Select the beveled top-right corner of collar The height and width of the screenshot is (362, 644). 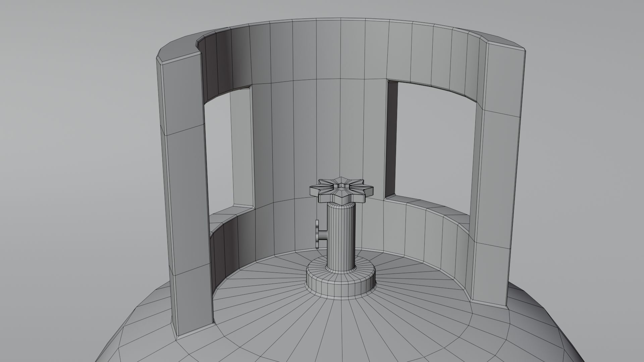pos(522,50)
